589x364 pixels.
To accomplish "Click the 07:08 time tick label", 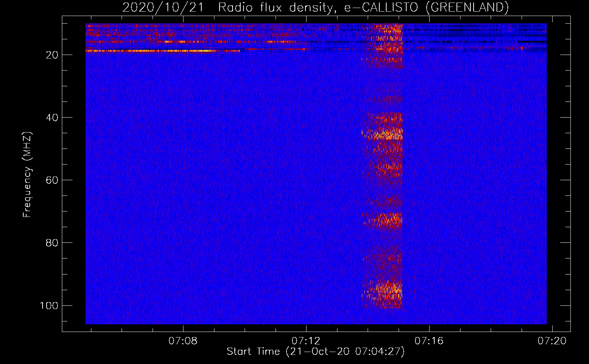I will click(183, 341).
